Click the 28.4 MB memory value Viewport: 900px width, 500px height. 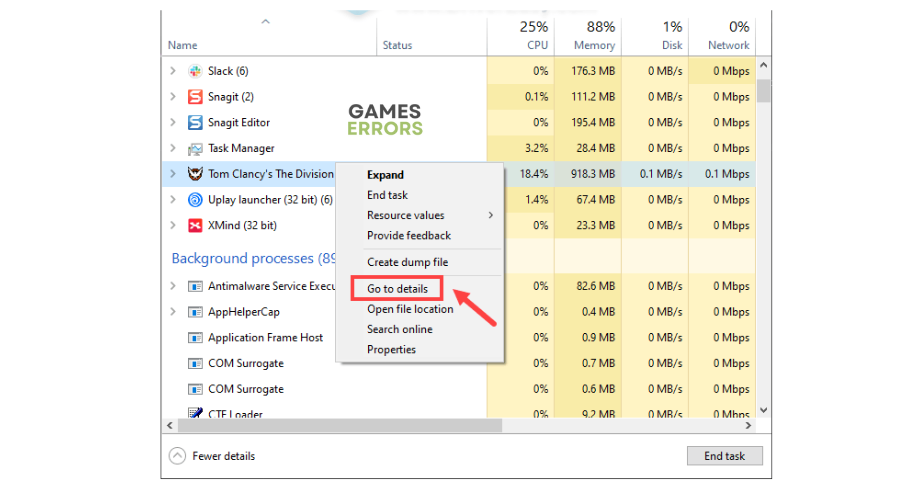point(595,148)
